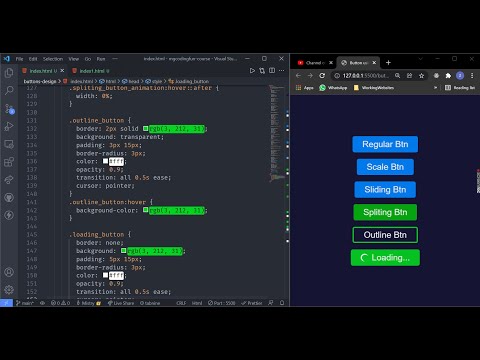The height and width of the screenshot is (360, 480).
Task: View site information for 127.0.0.1
Action: 337,76
